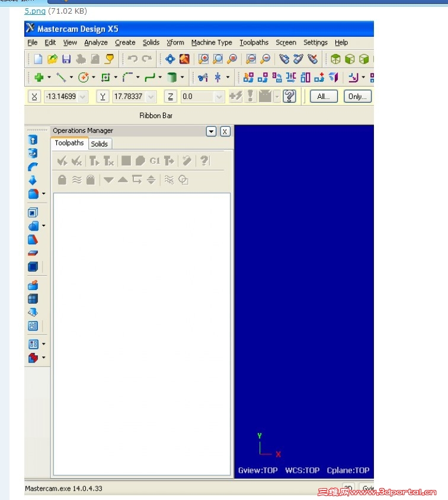Image resolution: width=448 pixels, height=500 pixels.
Task: Click the Gview:TOP label in graphics window
Action: point(258,470)
